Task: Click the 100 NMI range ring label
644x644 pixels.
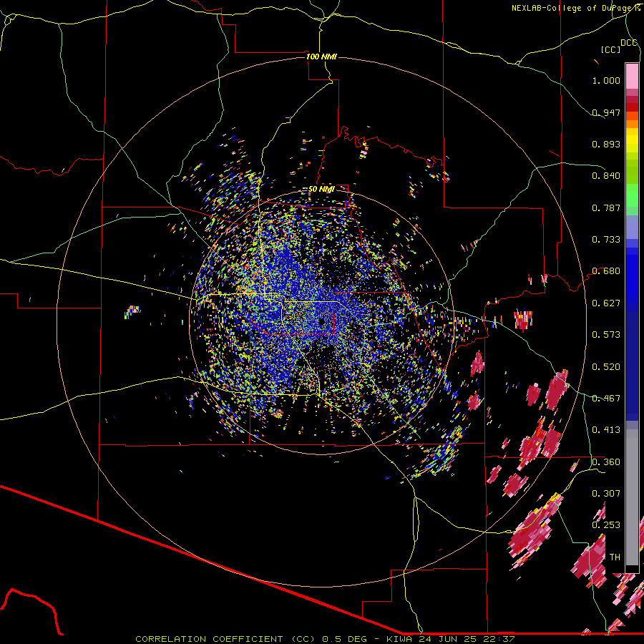Action: (321, 57)
